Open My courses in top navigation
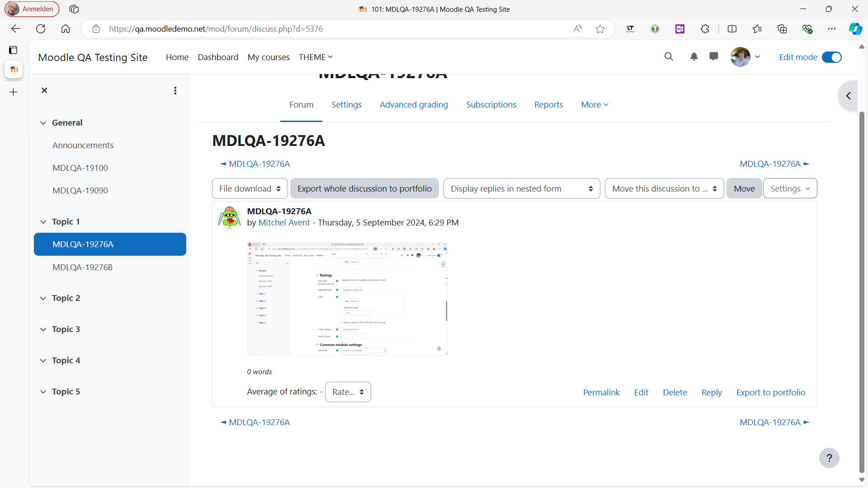 click(x=269, y=57)
